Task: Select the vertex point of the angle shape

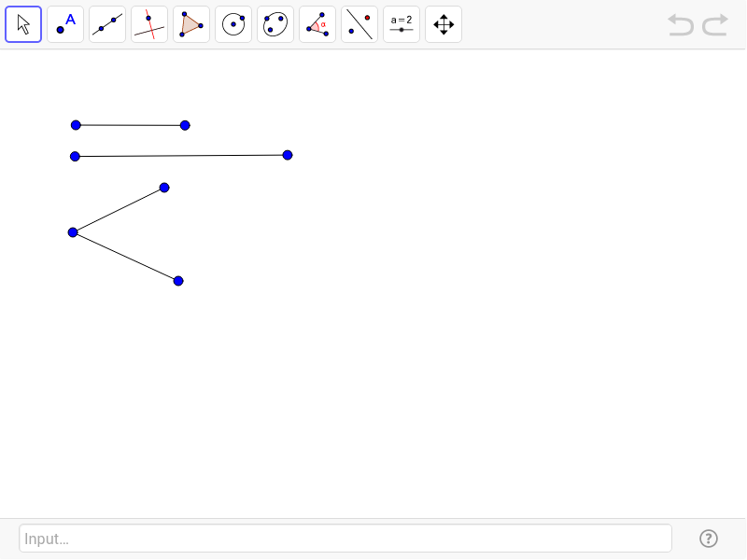Action: (x=73, y=232)
